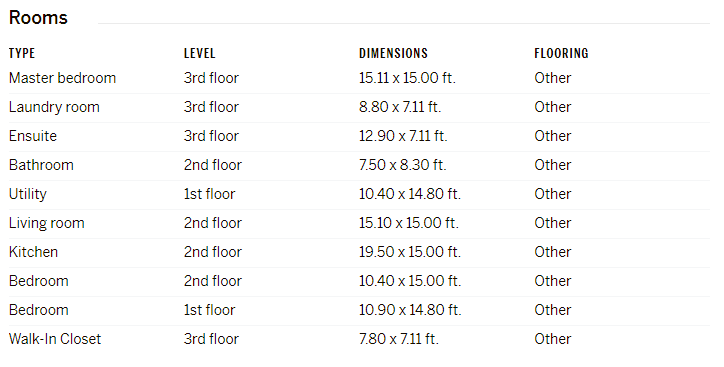Select the LEVEL column header
The height and width of the screenshot is (367, 724).
point(199,54)
